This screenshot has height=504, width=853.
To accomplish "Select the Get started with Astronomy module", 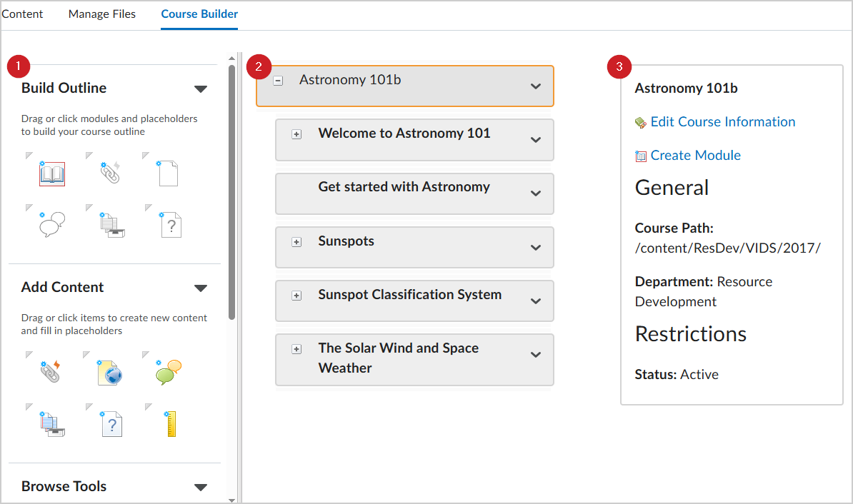I will (404, 187).
